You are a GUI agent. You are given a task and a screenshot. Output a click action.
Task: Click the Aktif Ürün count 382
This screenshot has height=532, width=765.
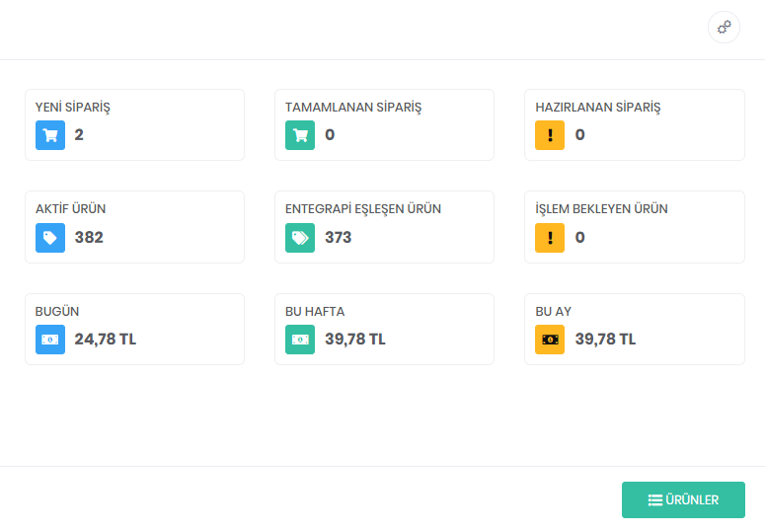click(x=89, y=238)
